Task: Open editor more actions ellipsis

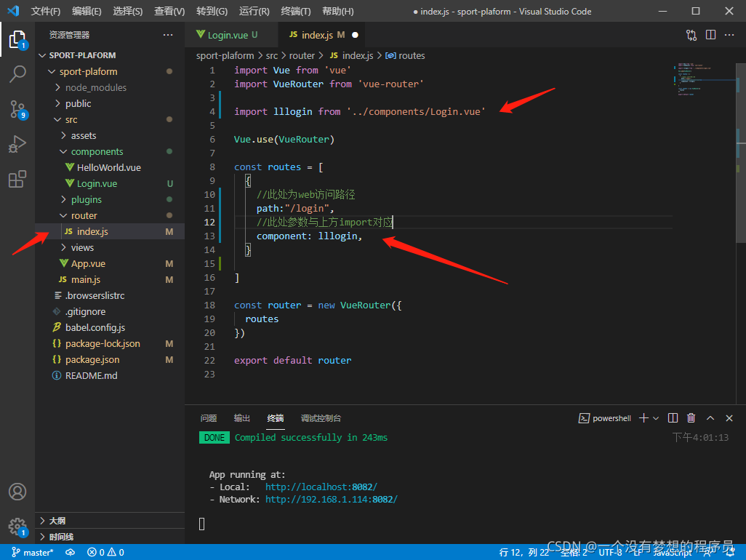Action: [729, 35]
